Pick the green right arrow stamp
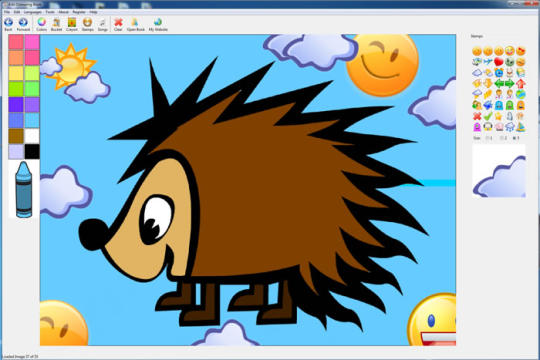Viewport: 540px width, 360px height. coord(510,83)
